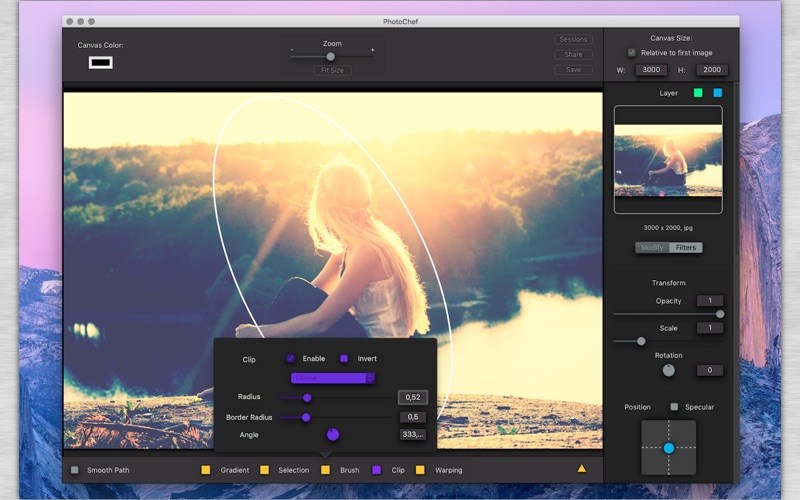Click the purple Clip tool icon
The width and height of the screenshot is (800, 500).
pos(377,469)
